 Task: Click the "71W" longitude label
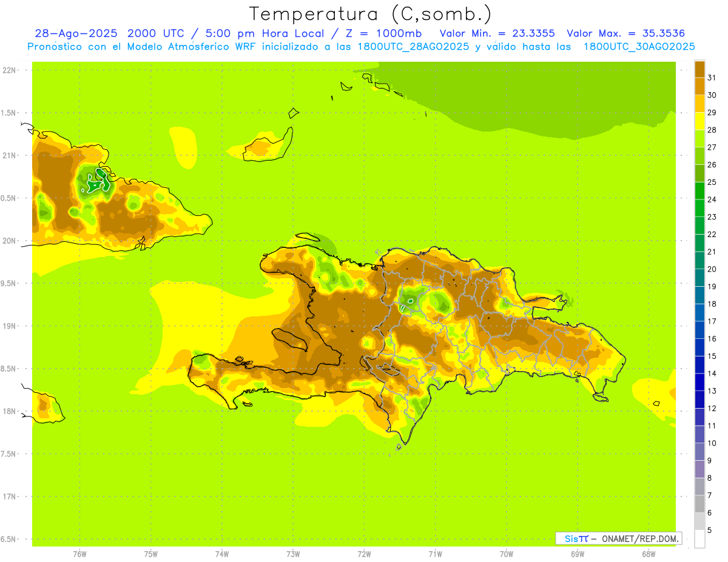(435, 554)
